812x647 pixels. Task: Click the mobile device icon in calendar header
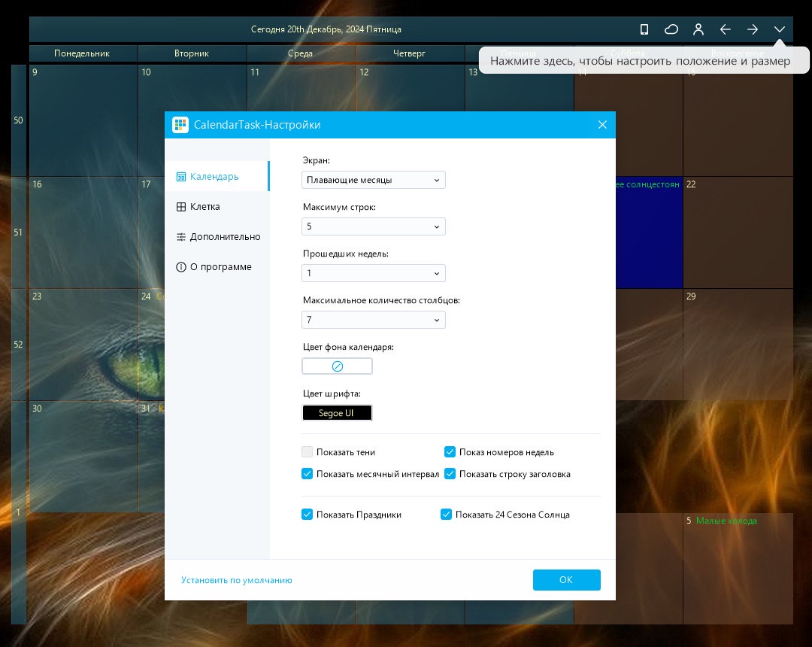tap(644, 29)
